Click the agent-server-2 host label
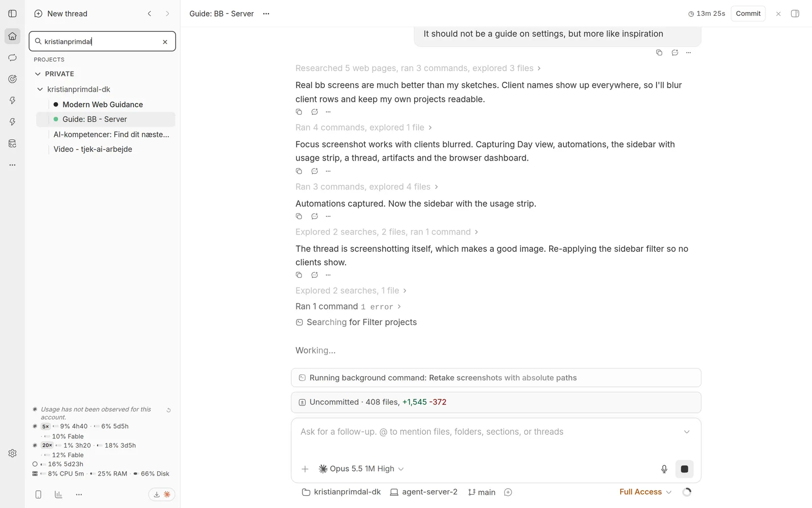This screenshot has height=508, width=812. pos(424,492)
